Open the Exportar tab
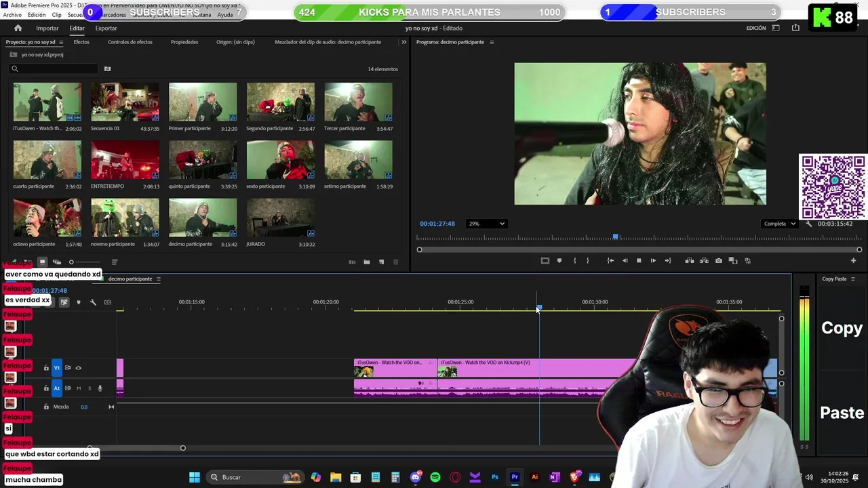This screenshot has height=488, width=868. [106, 28]
